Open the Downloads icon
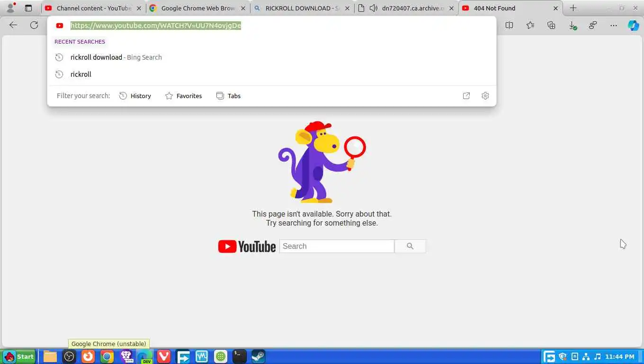644x364 pixels. click(x=572, y=25)
